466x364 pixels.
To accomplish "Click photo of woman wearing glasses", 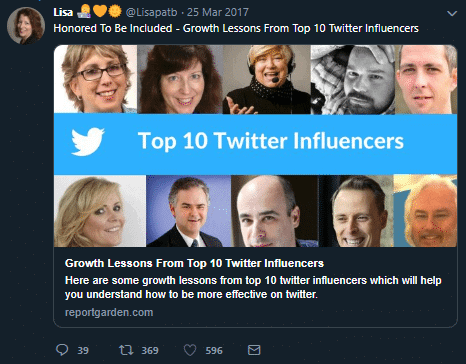I will 95,79.
